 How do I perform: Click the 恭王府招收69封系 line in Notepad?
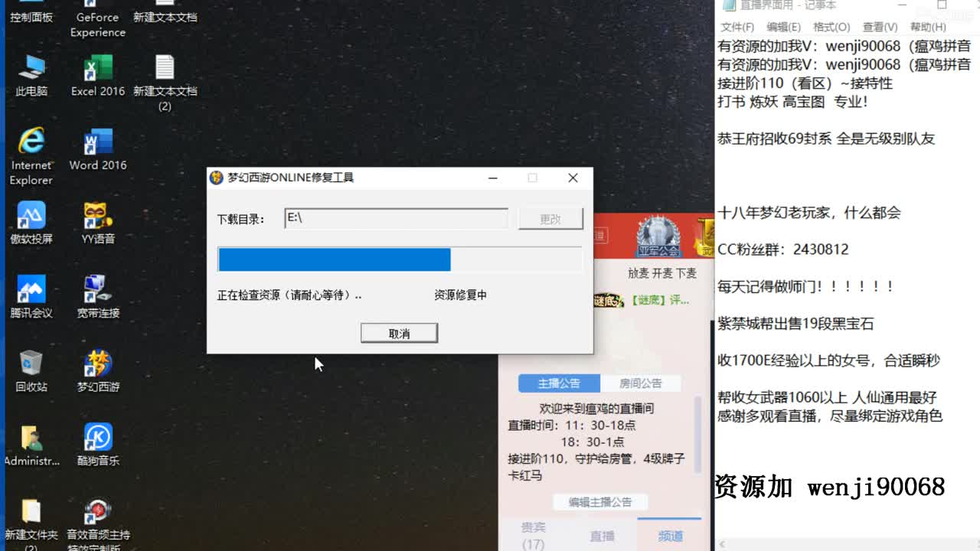(x=826, y=139)
